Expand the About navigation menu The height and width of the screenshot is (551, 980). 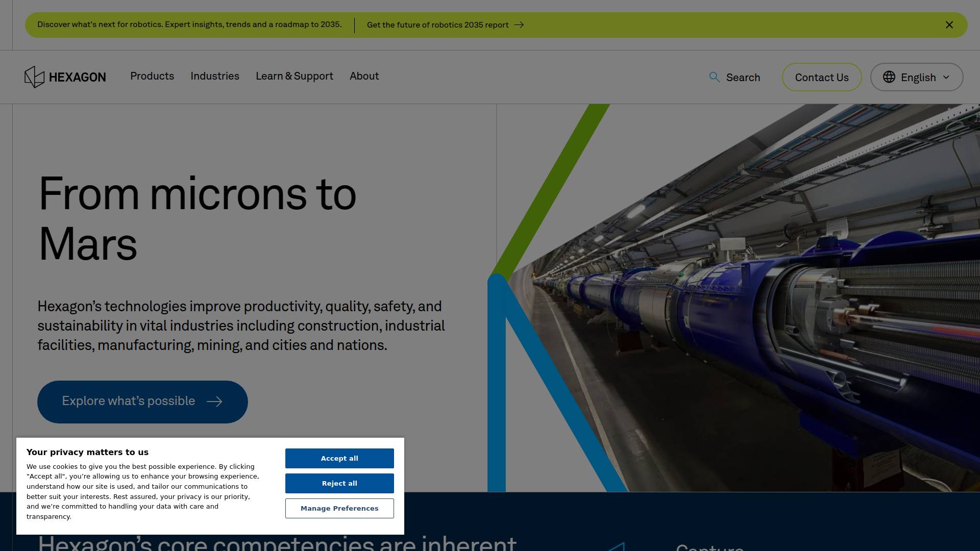tap(364, 76)
